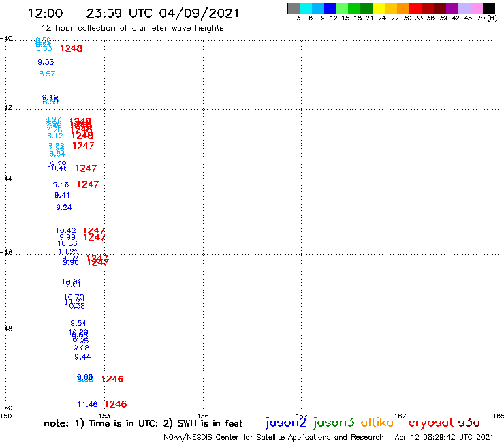This screenshot has height=443, width=504.
Task: Select the s3a legend label
Action: click(x=469, y=423)
